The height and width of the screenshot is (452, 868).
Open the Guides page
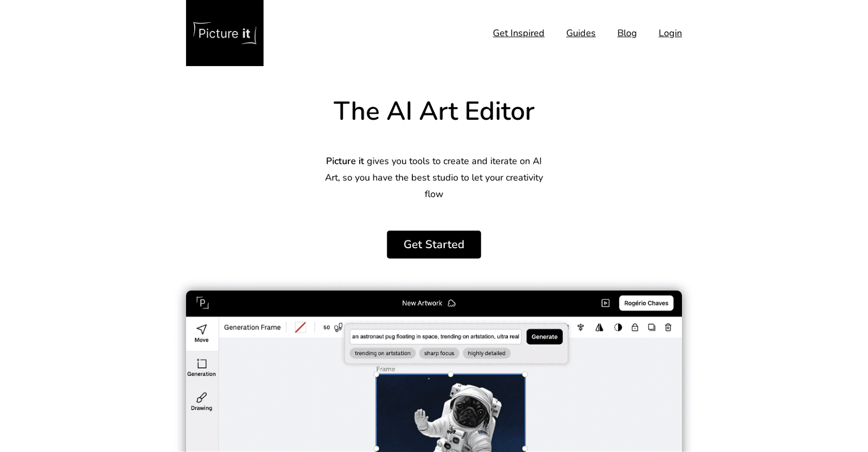[580, 33]
